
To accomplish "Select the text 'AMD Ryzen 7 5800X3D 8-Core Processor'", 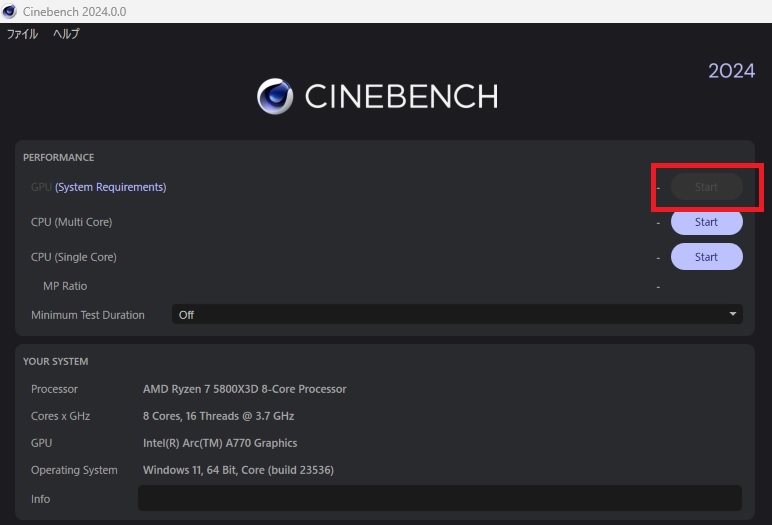I will (245, 389).
